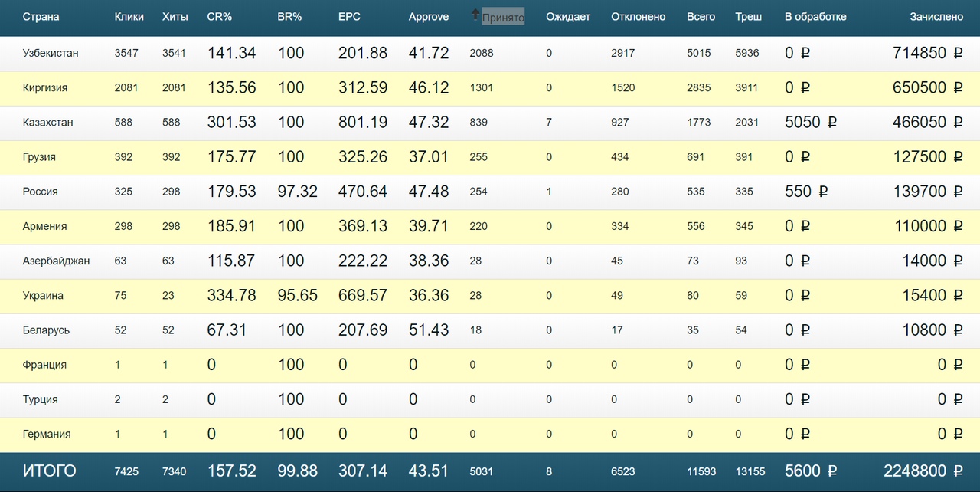Sort by the Всего column header

point(701,17)
